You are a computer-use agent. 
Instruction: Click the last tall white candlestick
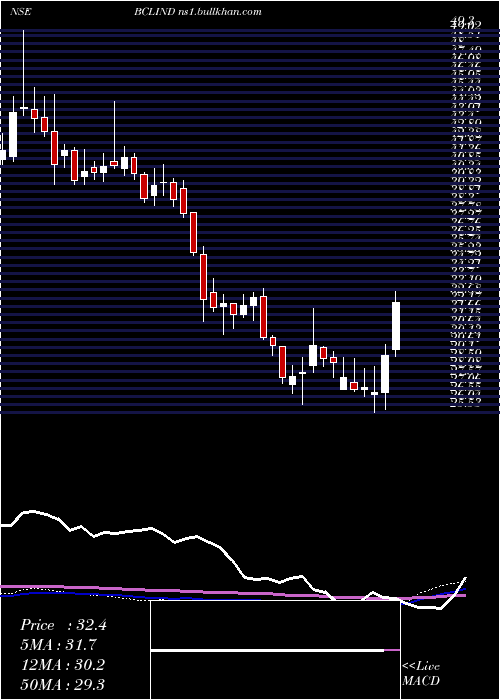point(396,326)
